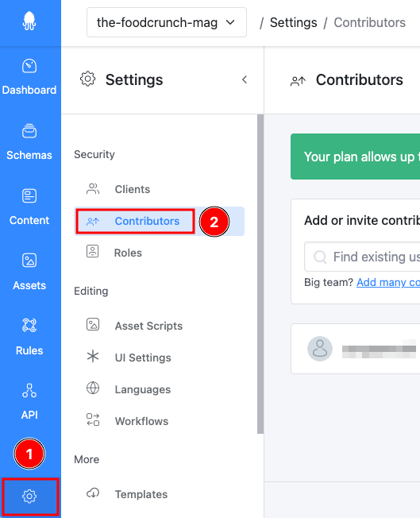
Task: Click the Squidex logo icon
Action: coord(29,21)
